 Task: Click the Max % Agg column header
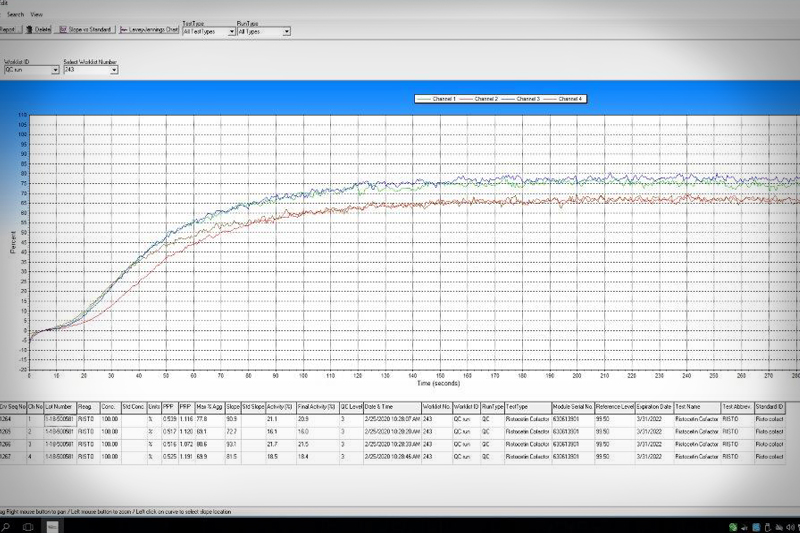pos(208,407)
